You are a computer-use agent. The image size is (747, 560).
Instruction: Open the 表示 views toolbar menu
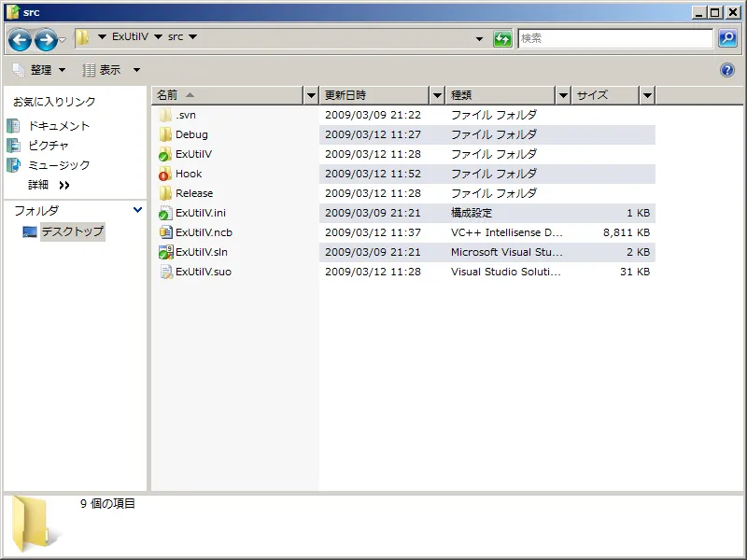111,70
